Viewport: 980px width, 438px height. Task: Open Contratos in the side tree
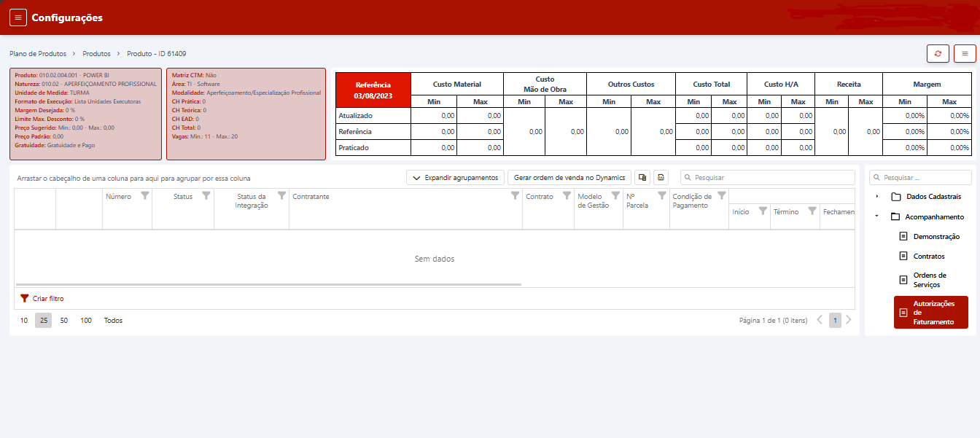(928, 257)
